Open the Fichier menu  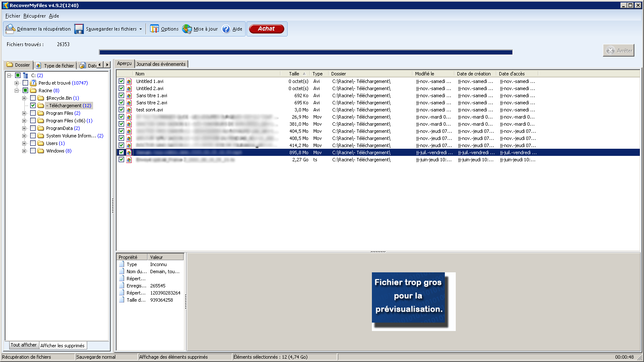click(13, 16)
